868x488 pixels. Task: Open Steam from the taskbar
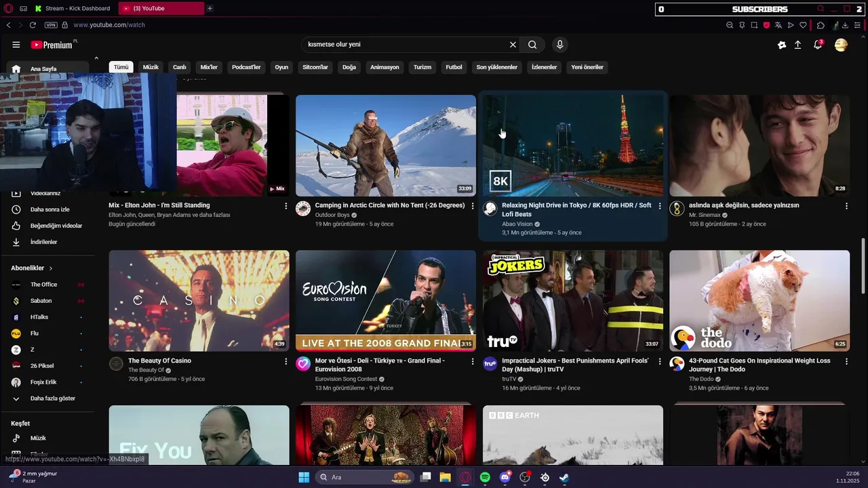point(564,477)
